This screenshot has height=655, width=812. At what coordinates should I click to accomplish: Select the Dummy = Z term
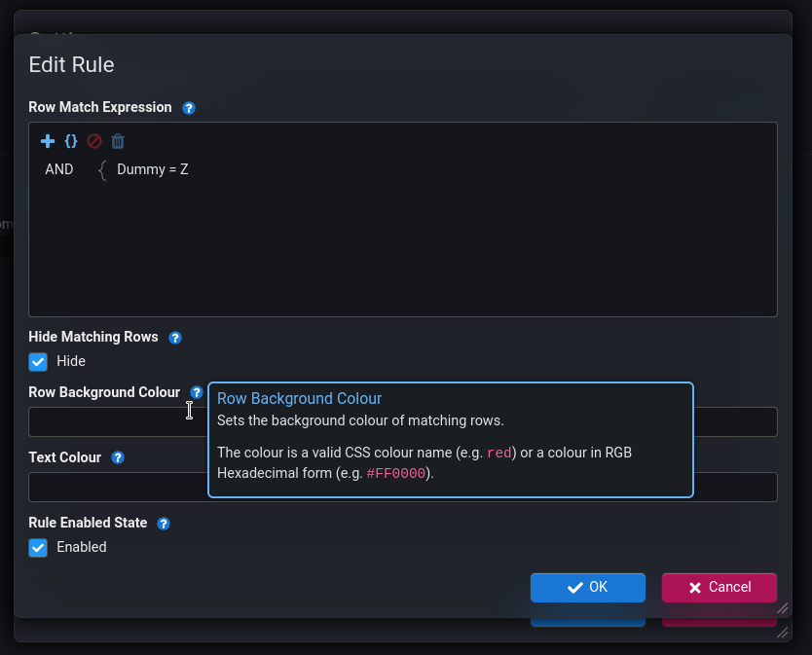click(153, 169)
